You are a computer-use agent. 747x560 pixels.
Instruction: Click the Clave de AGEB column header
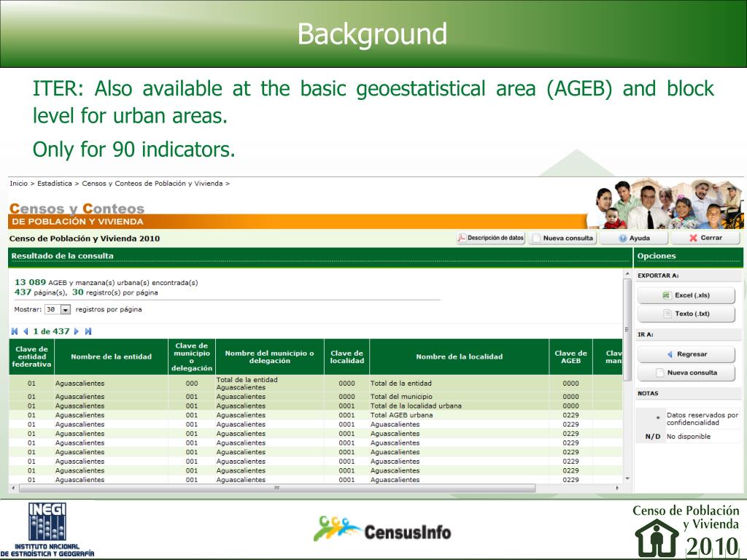(x=570, y=357)
